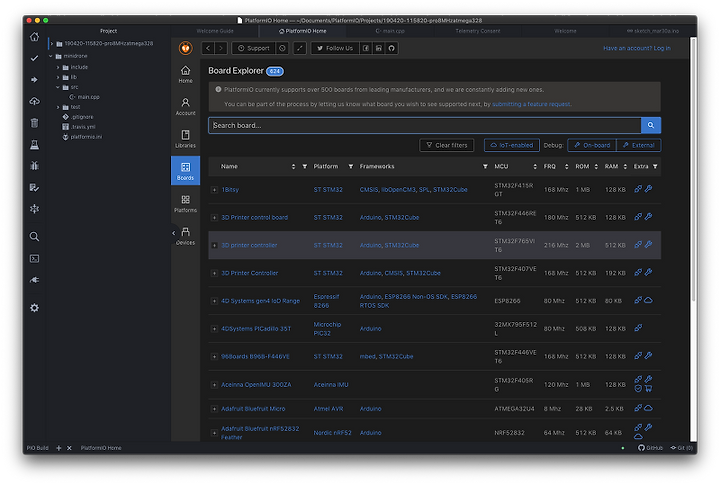Click the checklist icon in the left toolbar
Viewport: 720px width, 485px height.
34,187
